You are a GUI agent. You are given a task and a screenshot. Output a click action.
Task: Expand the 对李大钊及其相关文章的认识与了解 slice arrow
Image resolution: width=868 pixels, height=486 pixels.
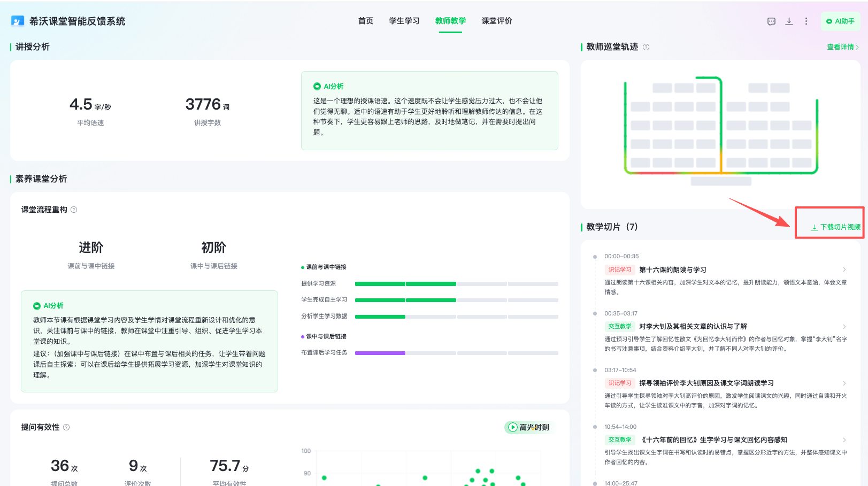click(x=844, y=326)
